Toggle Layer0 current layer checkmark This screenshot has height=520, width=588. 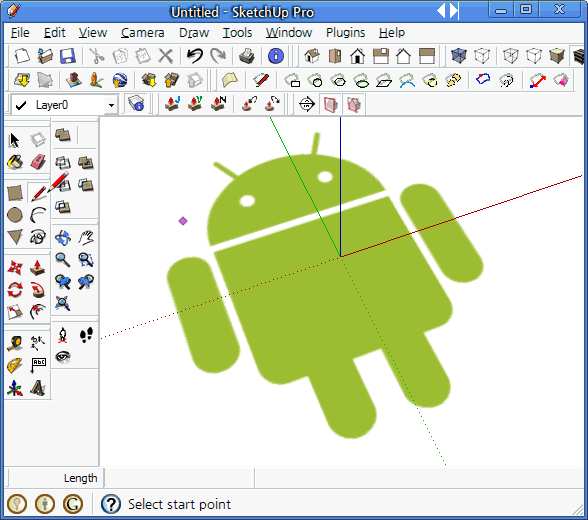pos(21,105)
